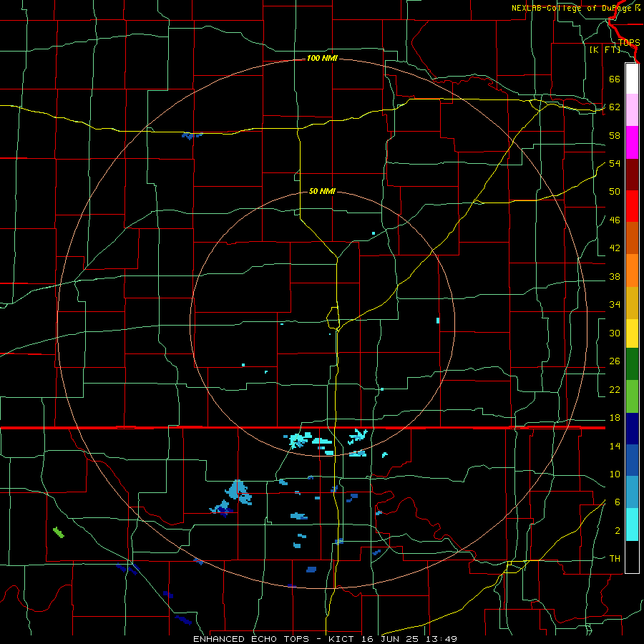Viewport: 644px width, 644px height.
Task: Click legend value '50'
Action: [615, 192]
